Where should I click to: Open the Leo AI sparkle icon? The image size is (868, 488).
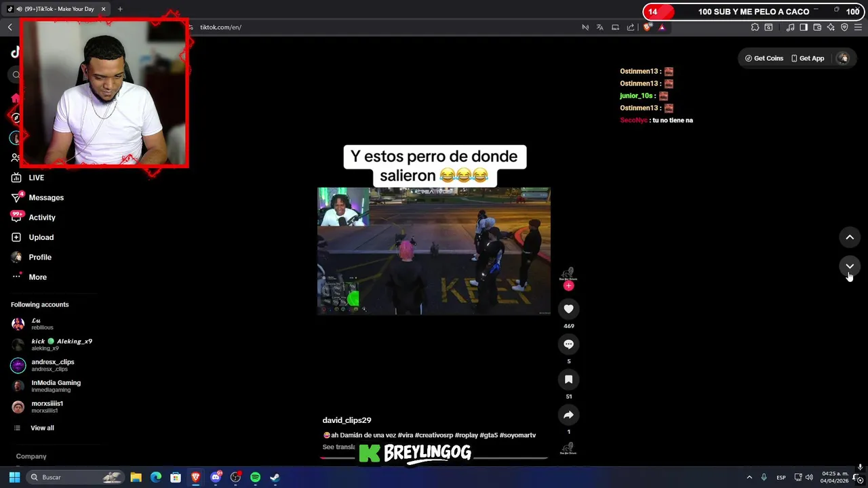(x=831, y=27)
